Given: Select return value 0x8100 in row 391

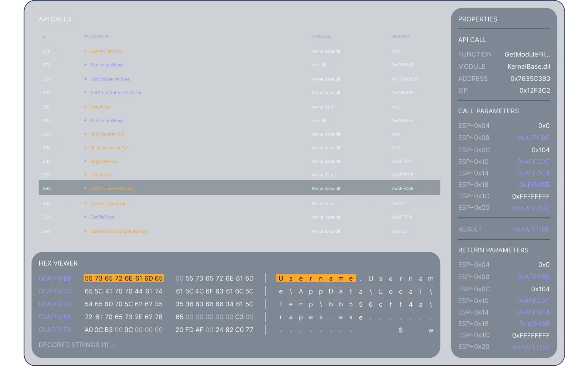Looking at the screenshot, I should pos(399,231).
